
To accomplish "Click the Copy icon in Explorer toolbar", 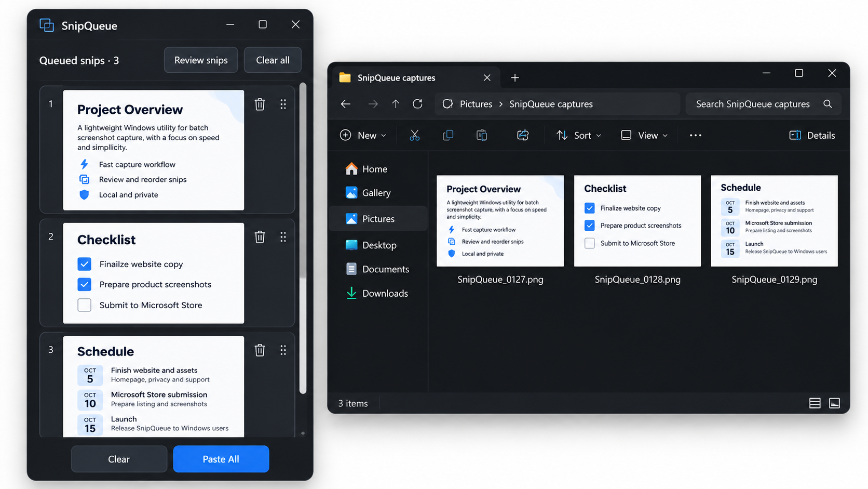I will tap(448, 135).
